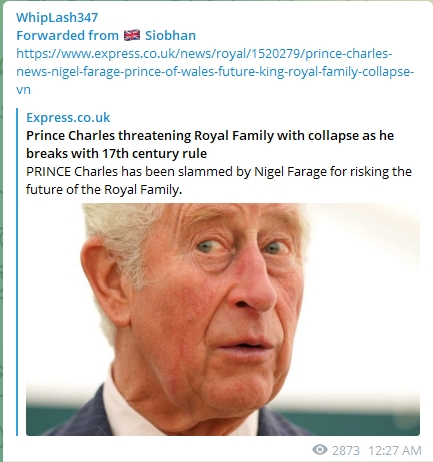
Task: Click the "breaks with 17th century rule" headline line
Action: 116,153
